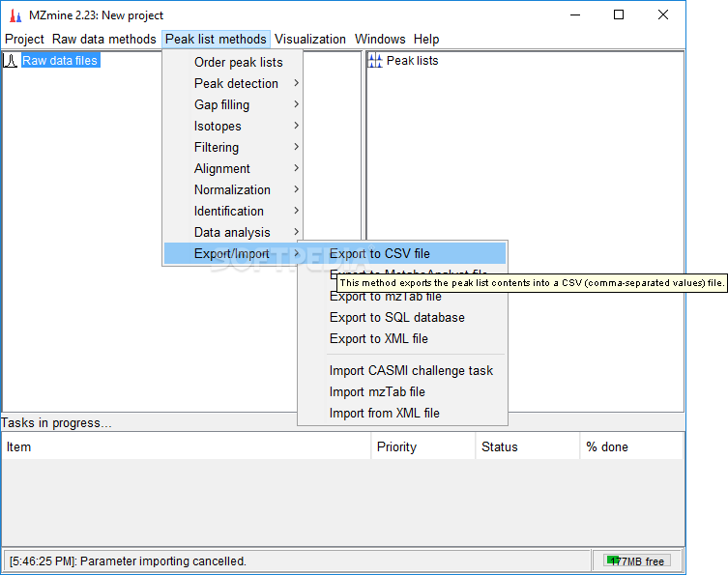
Task: Expand the Gap filling submenu
Action: pos(233,105)
